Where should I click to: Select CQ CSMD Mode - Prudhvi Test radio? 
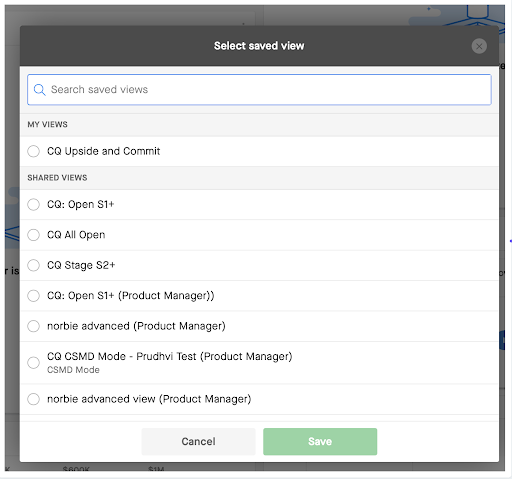[x=33, y=362]
